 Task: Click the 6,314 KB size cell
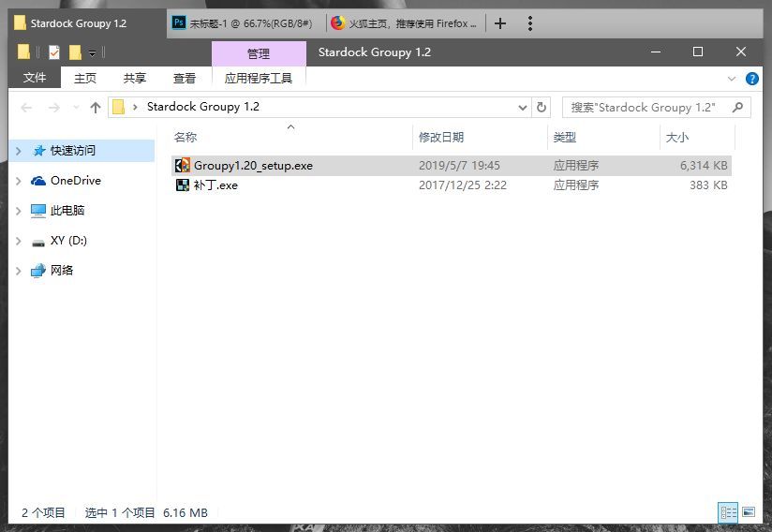tap(704, 166)
